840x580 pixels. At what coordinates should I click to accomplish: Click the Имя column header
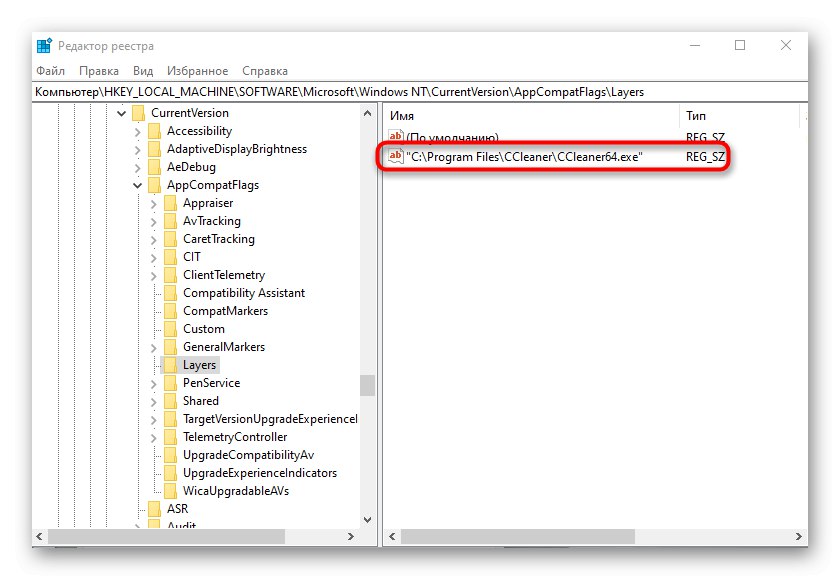[x=532, y=116]
